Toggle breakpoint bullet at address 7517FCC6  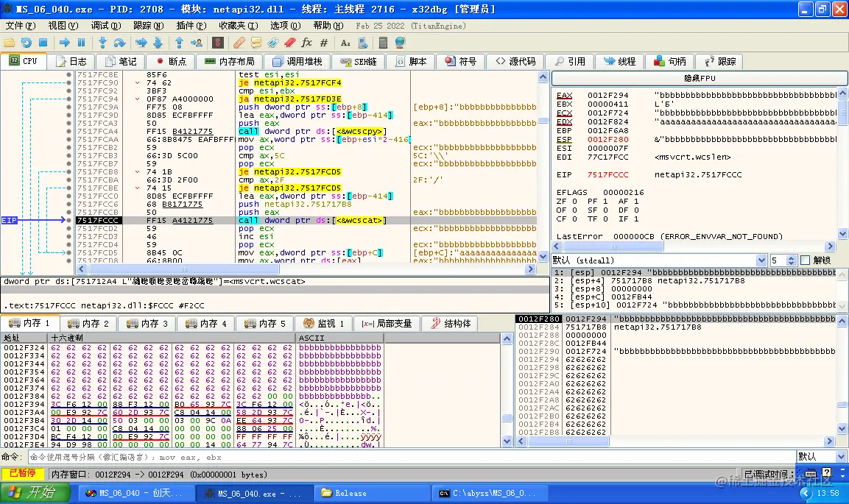pyautogui.click(x=68, y=205)
